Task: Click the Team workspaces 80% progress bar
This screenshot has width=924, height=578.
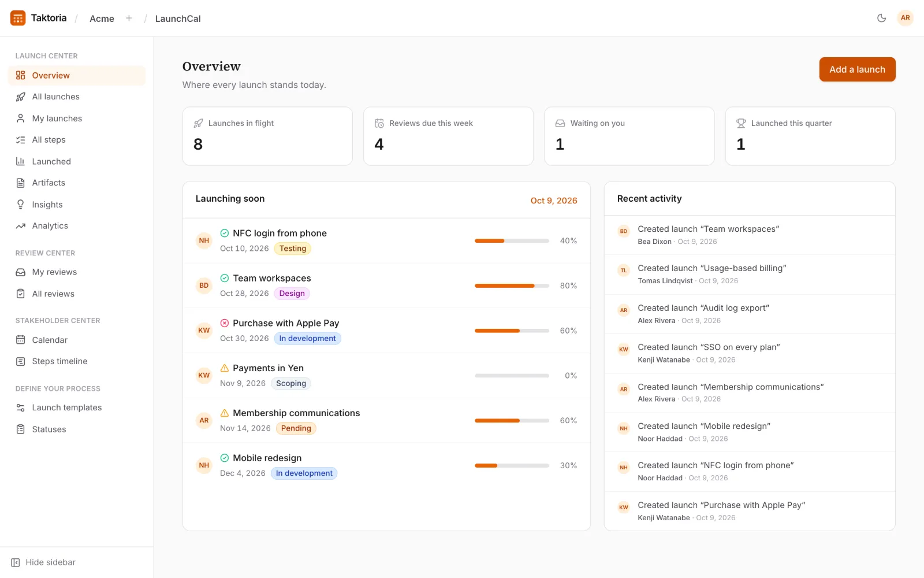Action: 512,286
